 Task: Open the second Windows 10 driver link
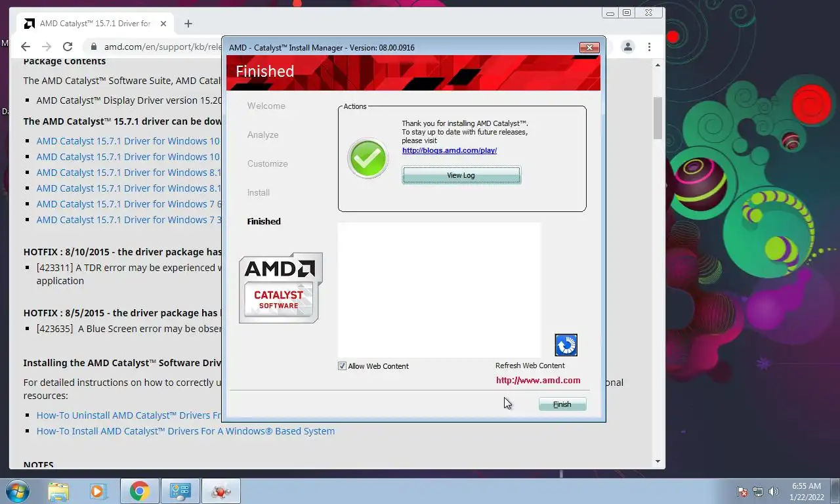[129, 157]
